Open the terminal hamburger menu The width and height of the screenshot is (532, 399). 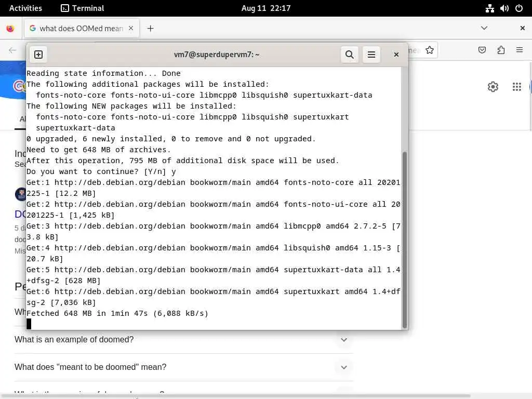pyautogui.click(x=371, y=55)
